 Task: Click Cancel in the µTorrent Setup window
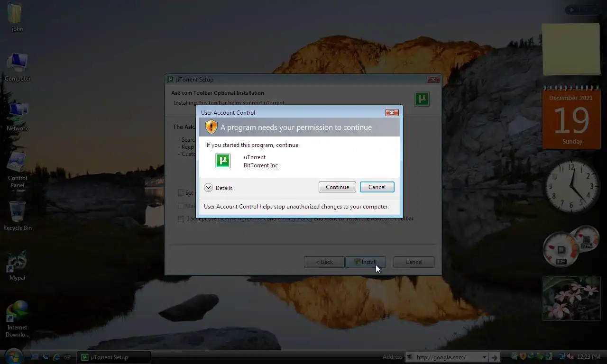point(414,262)
